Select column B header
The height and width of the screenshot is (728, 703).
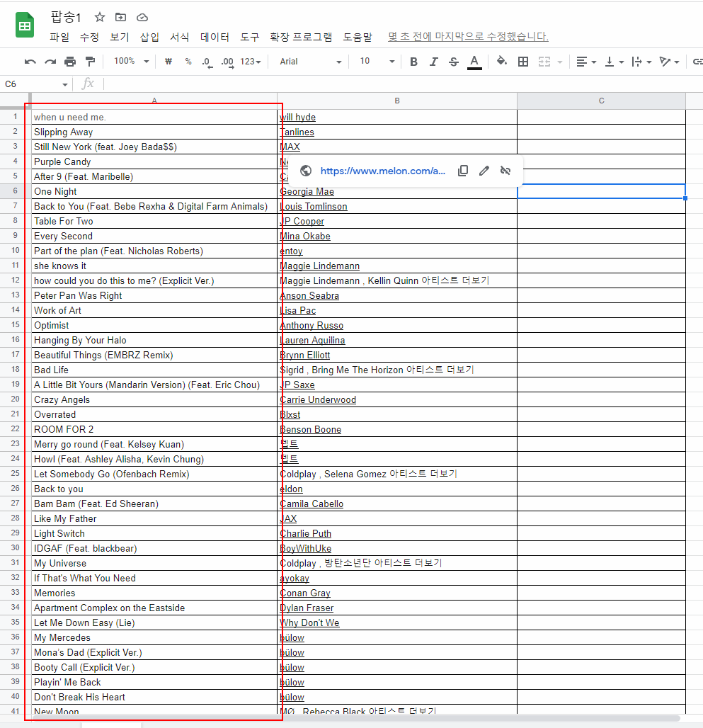click(x=397, y=101)
